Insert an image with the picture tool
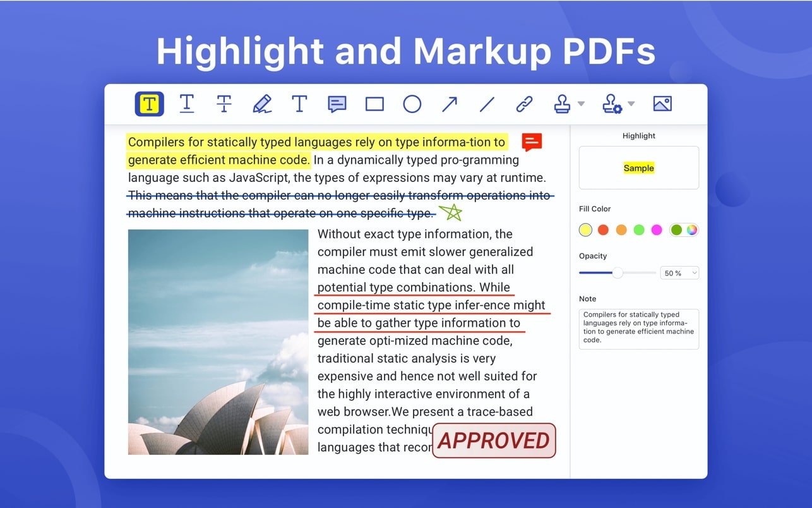 point(662,104)
